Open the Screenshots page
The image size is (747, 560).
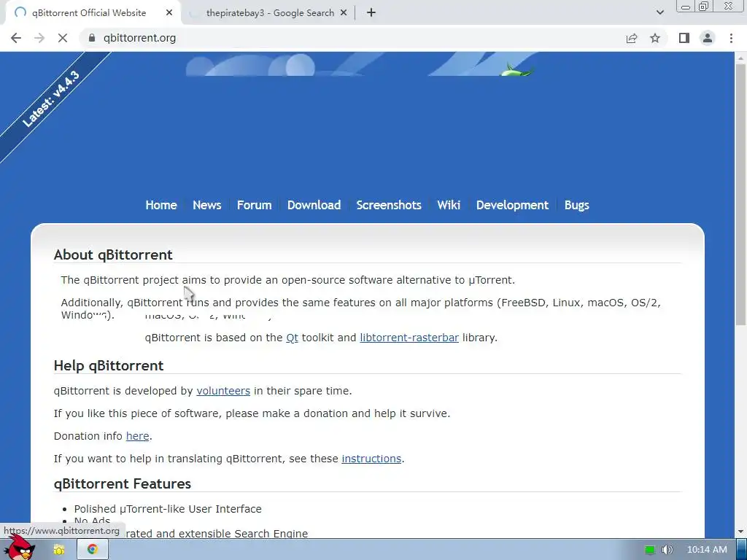click(389, 205)
